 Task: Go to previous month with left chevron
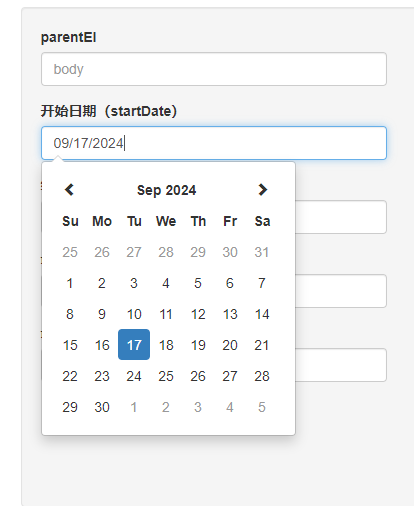[x=69, y=190]
